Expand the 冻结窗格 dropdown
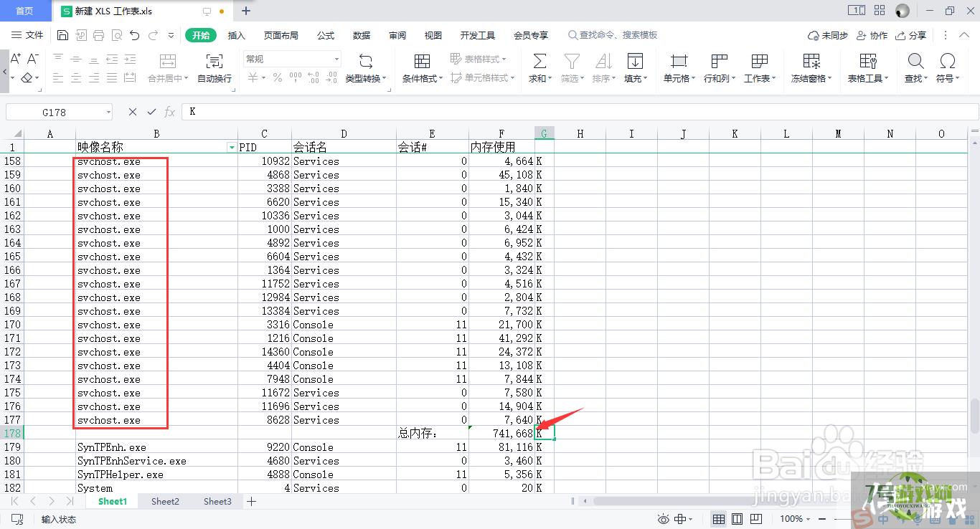The image size is (980, 529). (830, 79)
